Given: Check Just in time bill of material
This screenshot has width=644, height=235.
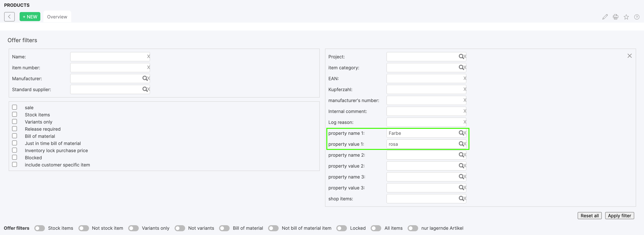Looking at the screenshot, I should pyautogui.click(x=15, y=143).
